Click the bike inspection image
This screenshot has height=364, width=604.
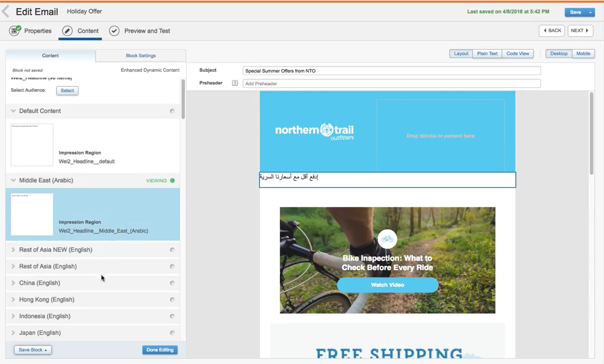click(x=388, y=260)
